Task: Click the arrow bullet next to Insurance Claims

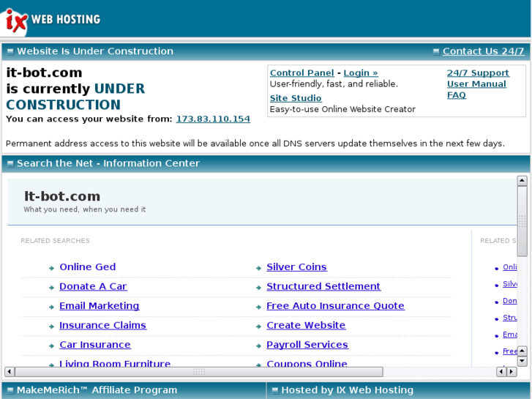Action: (51, 327)
